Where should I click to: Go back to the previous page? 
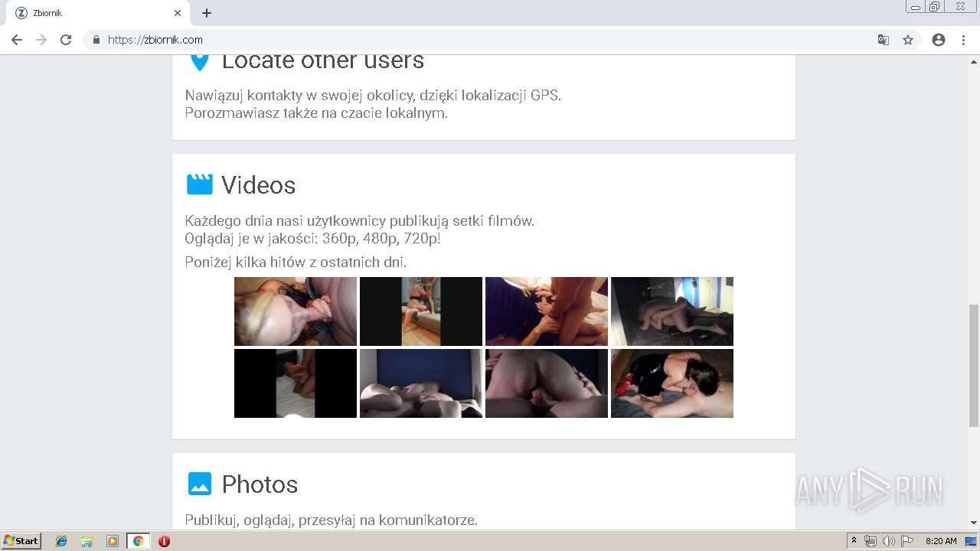point(17,40)
